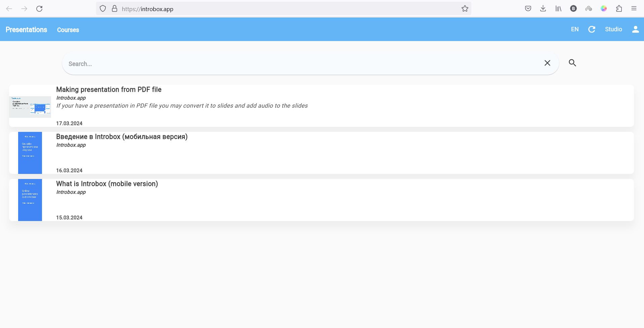Open the Pocket save icon
This screenshot has width=644, height=328.
(528, 9)
